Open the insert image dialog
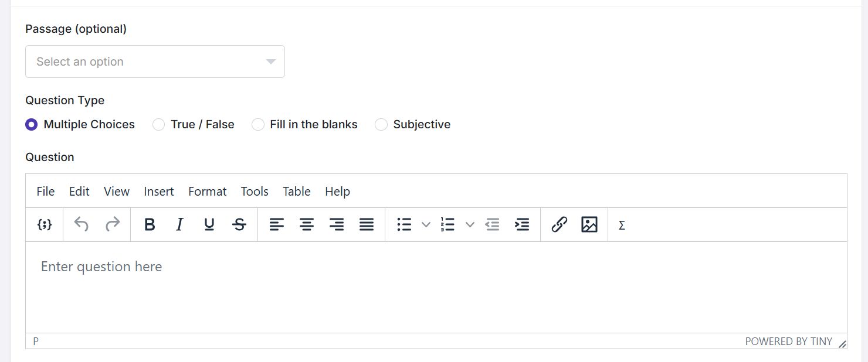This screenshot has height=362, width=868. point(589,224)
